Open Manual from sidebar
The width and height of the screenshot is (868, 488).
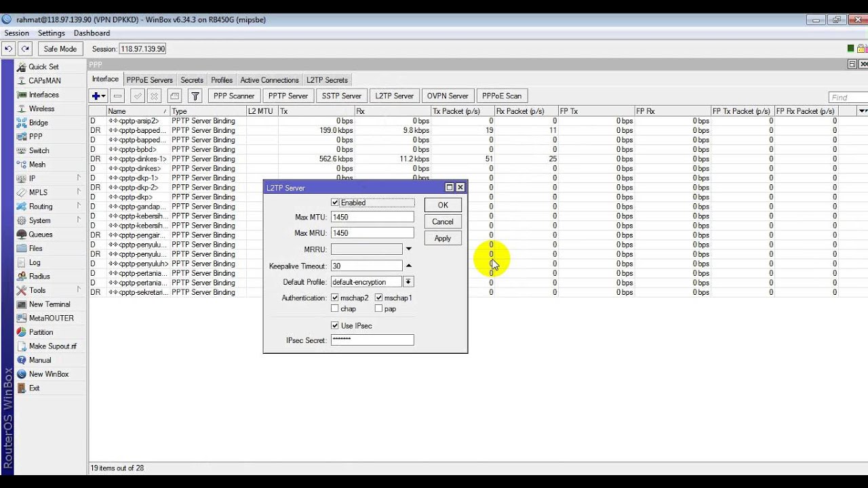pos(39,360)
